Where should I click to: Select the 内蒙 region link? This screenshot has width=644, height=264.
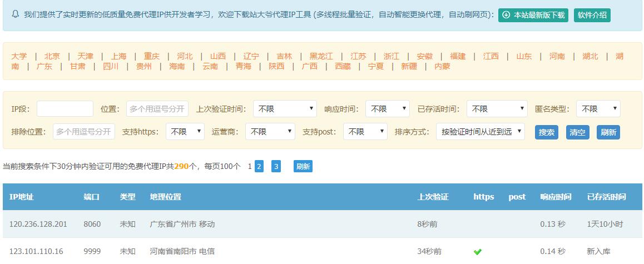(442, 66)
